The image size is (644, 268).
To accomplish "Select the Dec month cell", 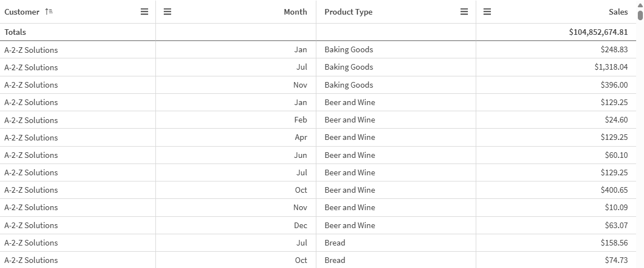I will click(x=301, y=225).
